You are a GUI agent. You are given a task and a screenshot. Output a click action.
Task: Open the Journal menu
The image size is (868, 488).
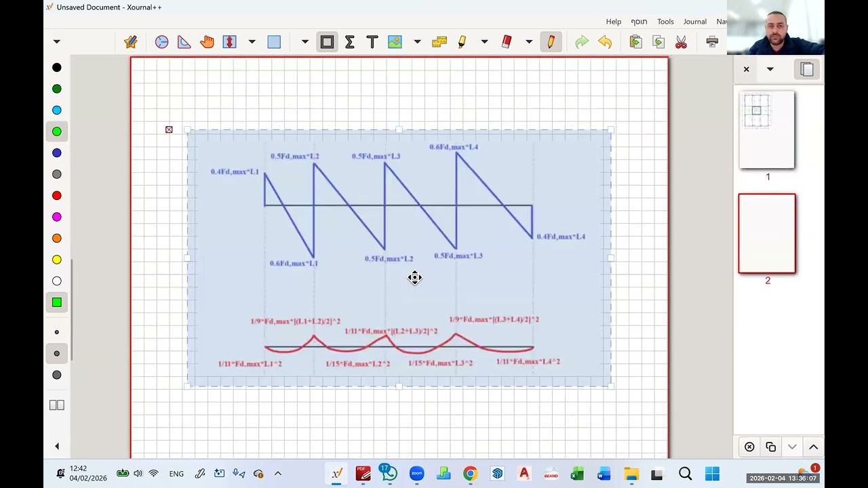pos(695,22)
